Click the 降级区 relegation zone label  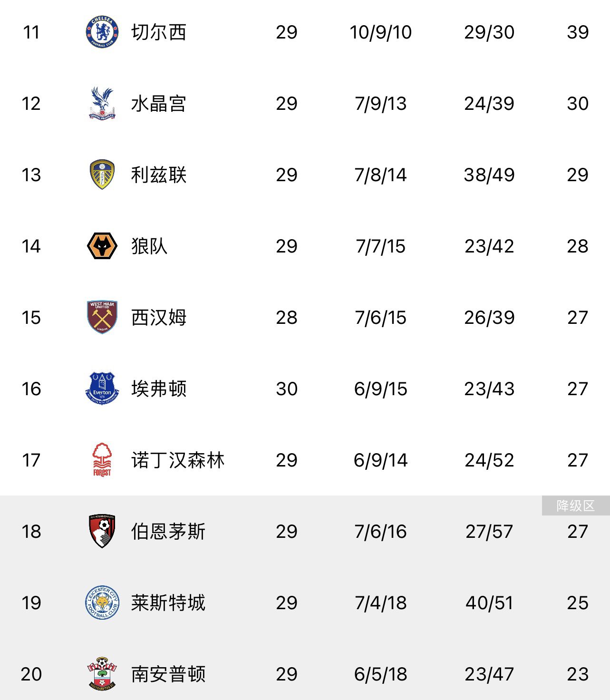pyautogui.click(x=575, y=506)
